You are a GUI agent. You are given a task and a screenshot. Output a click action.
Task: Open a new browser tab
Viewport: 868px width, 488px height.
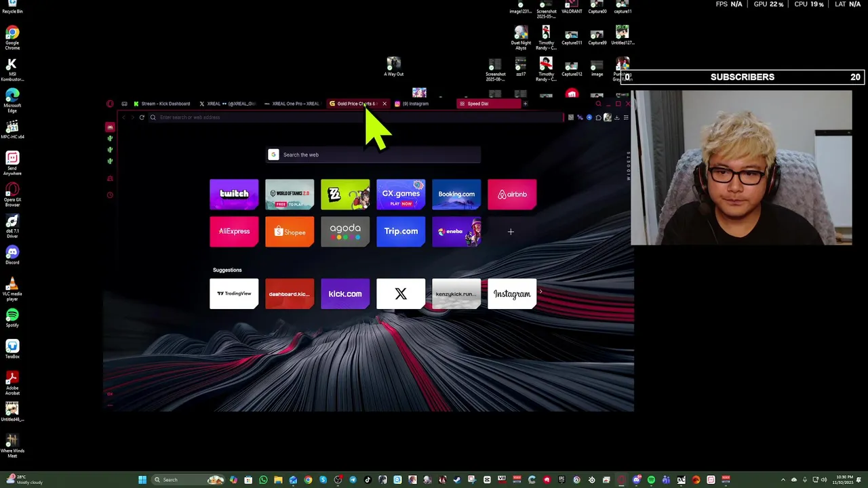[525, 104]
